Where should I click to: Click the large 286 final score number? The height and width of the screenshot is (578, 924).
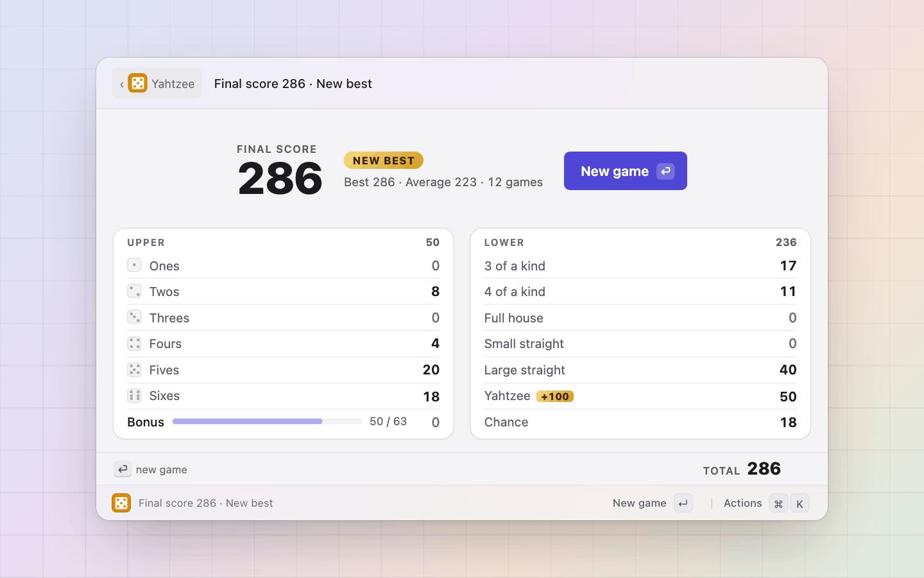(x=280, y=178)
